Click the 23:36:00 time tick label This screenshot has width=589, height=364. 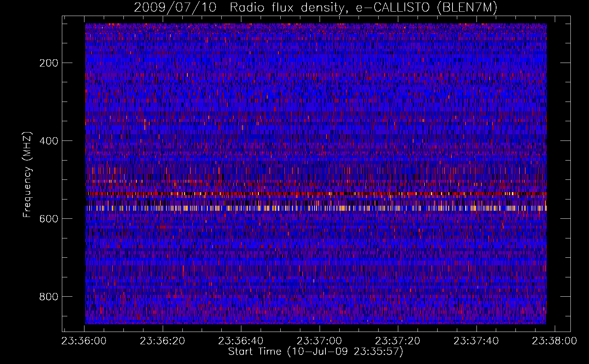(x=84, y=341)
